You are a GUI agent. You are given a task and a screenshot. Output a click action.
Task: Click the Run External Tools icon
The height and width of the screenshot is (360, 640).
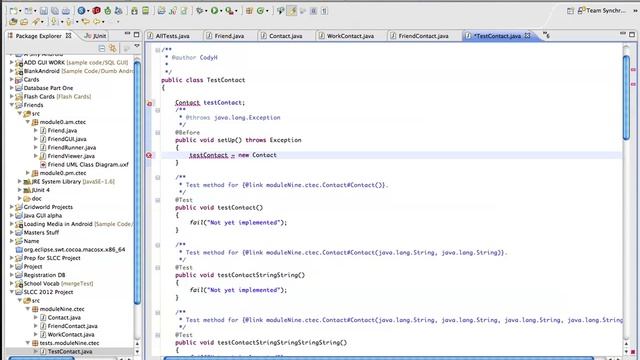pyautogui.click(x=229, y=11)
